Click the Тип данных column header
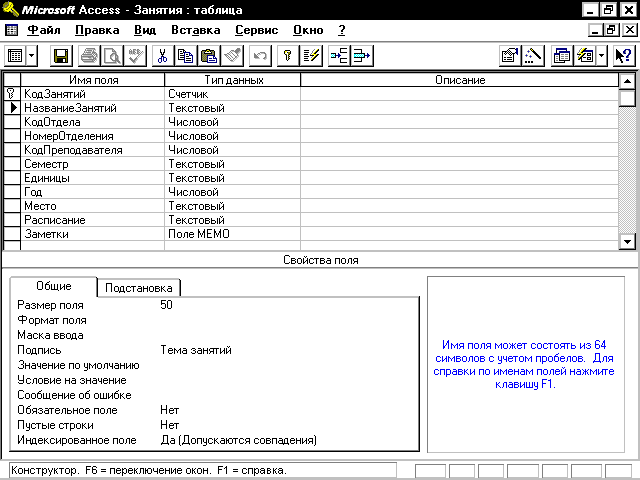Screen dimensions: 640x480 pos(233,80)
